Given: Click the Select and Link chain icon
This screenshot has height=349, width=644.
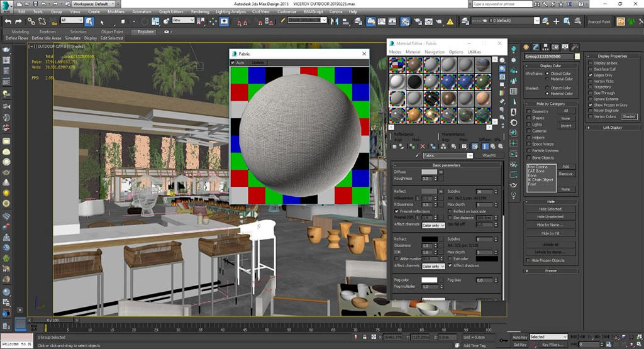Looking at the screenshot, I should (31, 21).
